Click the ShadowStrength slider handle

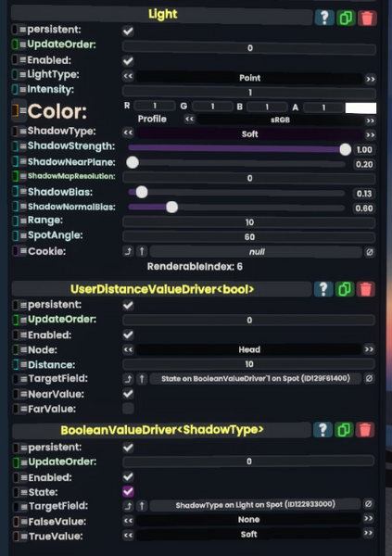pyautogui.click(x=345, y=149)
